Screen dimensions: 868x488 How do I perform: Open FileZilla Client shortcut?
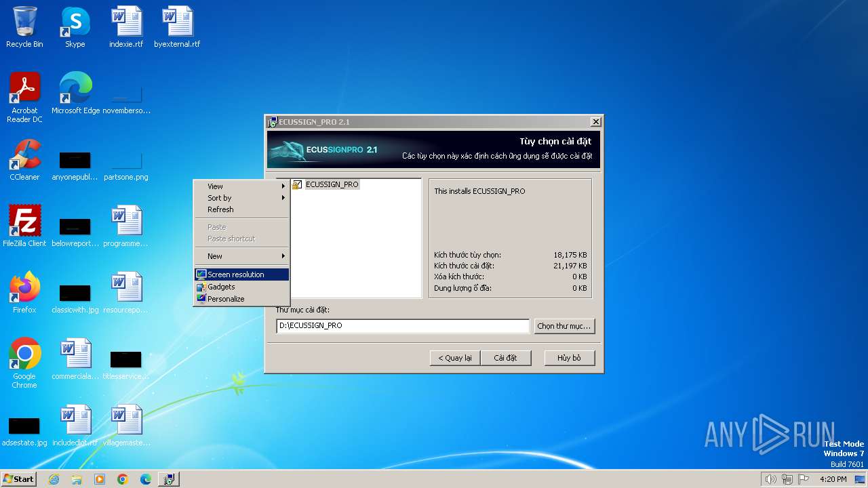24,226
